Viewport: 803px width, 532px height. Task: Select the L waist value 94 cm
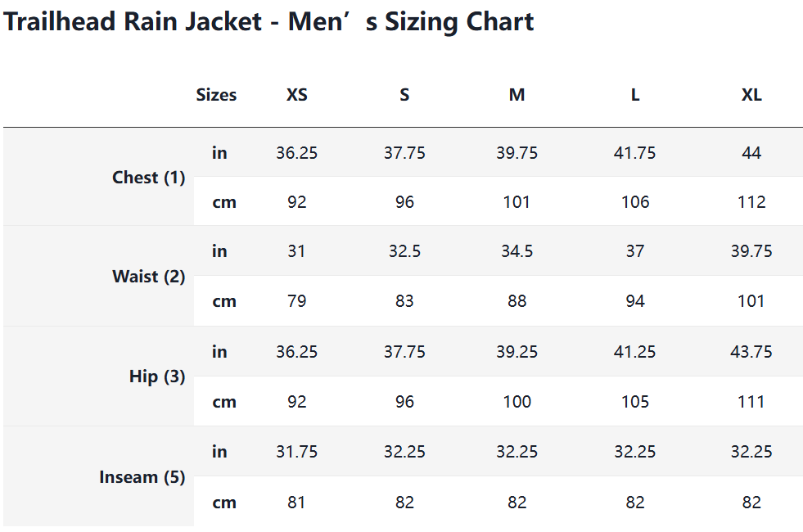[x=635, y=301]
